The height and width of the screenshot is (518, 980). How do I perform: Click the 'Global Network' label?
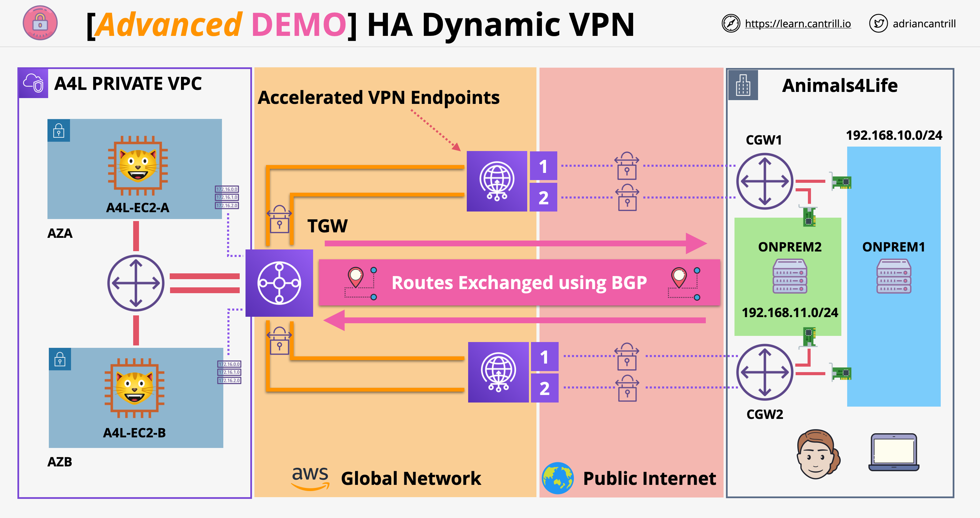411,478
